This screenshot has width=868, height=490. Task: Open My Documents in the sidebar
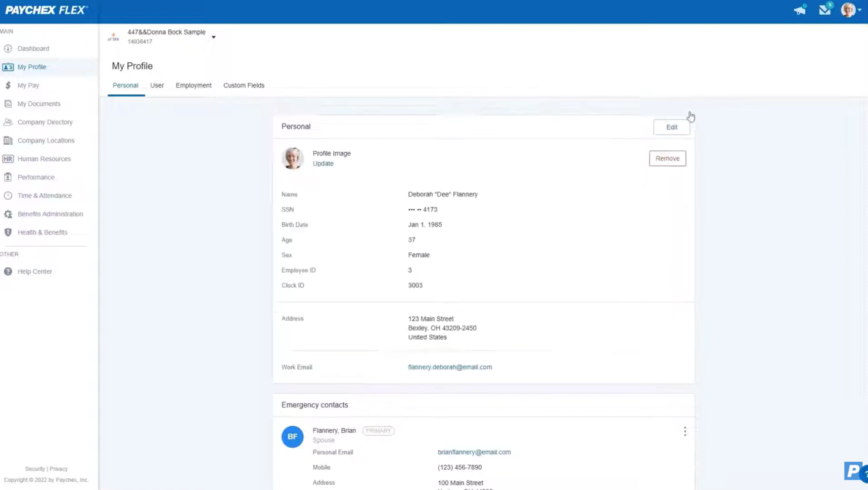tap(39, 104)
